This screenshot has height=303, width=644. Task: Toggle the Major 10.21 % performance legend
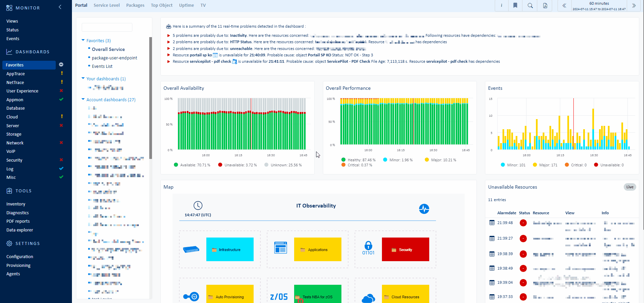(440, 160)
